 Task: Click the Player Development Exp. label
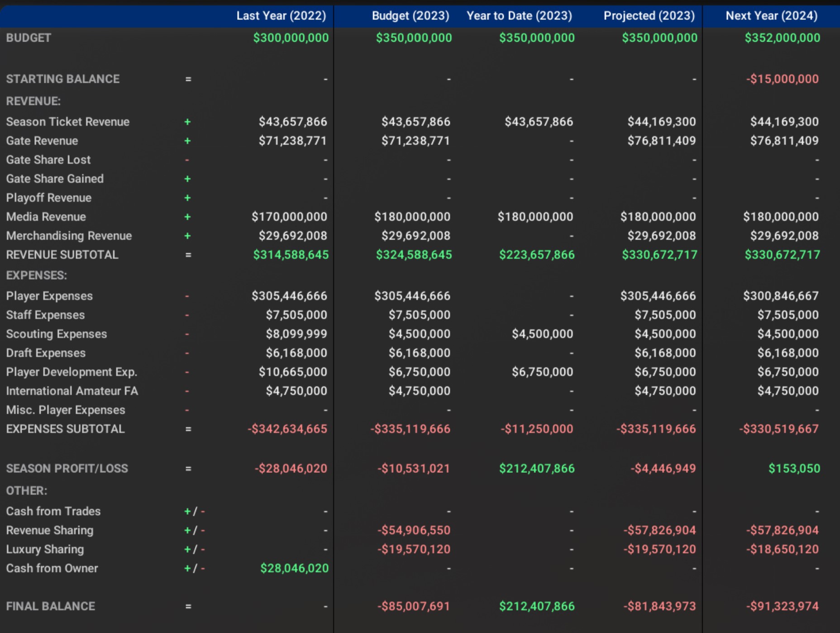[72, 372]
